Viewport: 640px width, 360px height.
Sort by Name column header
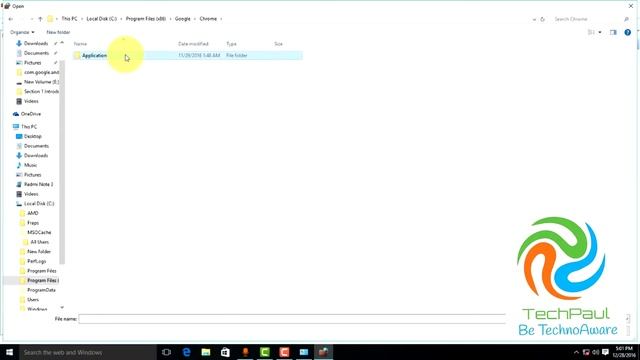80,44
